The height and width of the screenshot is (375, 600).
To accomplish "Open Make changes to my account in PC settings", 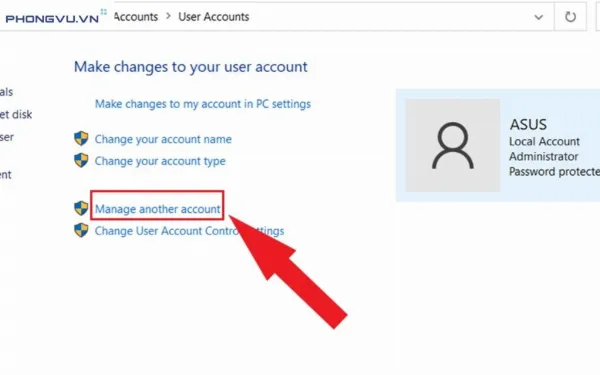I will pyautogui.click(x=203, y=104).
